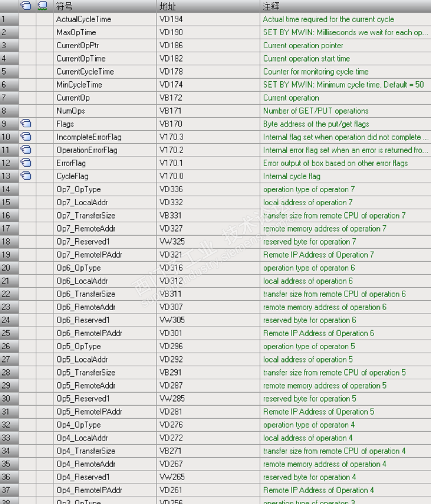Select row number 14 header
This screenshot has width=431, height=504.
click(9, 189)
